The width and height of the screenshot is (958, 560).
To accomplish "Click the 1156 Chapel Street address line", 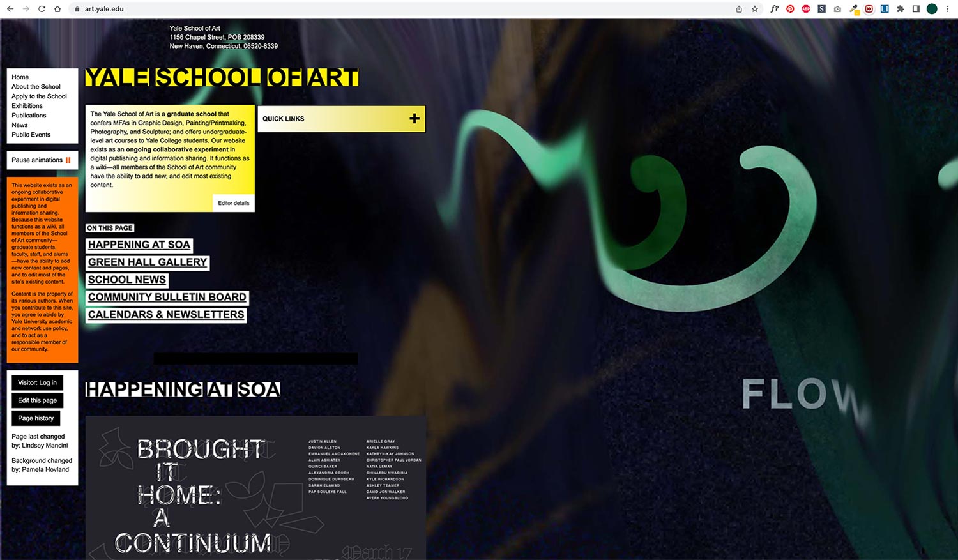I will tap(217, 37).
